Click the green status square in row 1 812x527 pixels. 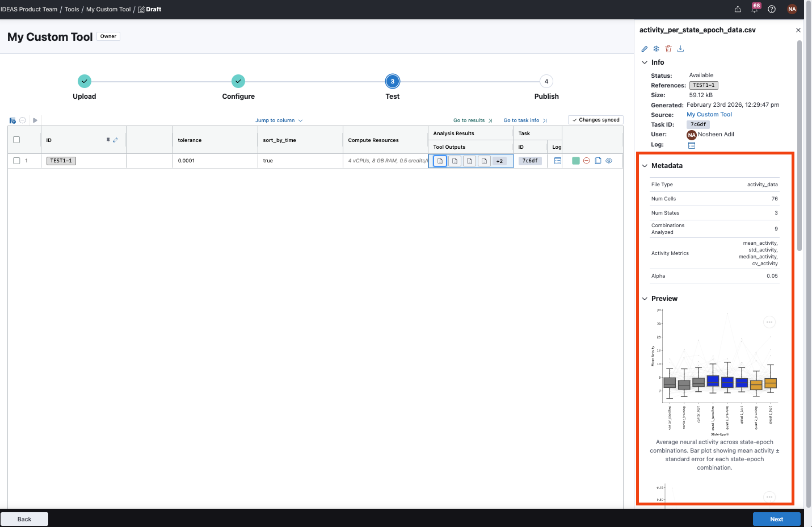point(576,161)
